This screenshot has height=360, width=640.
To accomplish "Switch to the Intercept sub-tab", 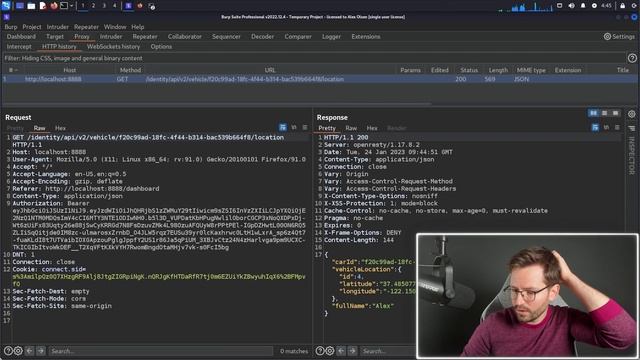I will [19, 47].
